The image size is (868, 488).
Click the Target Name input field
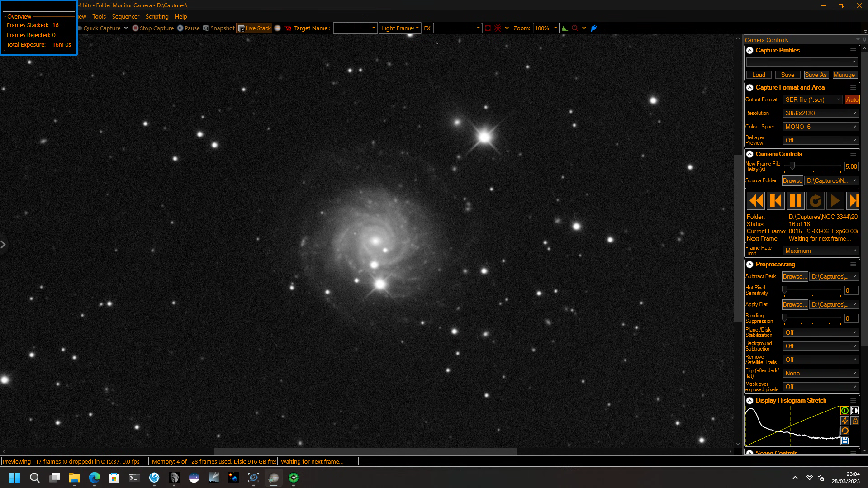355,28
